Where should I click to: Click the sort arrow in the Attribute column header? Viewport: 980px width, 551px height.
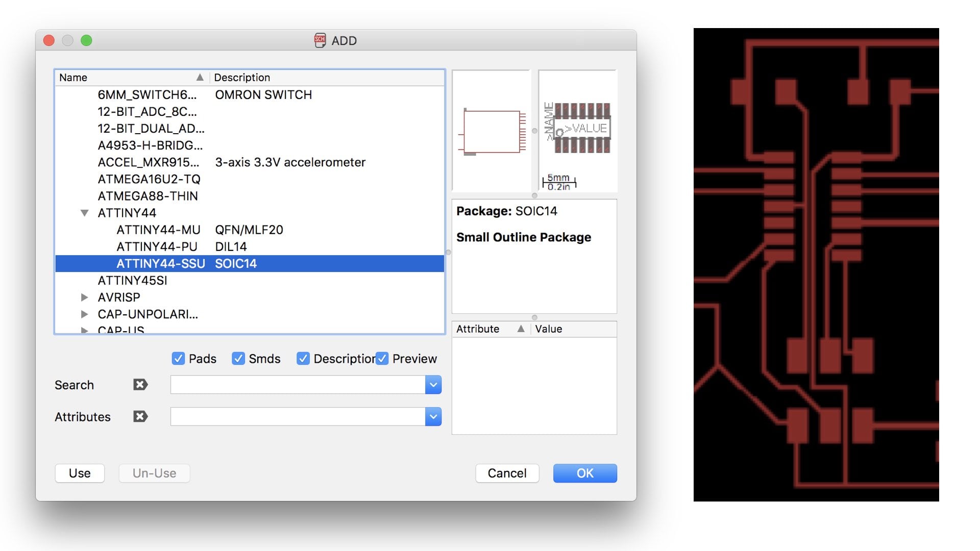click(521, 329)
